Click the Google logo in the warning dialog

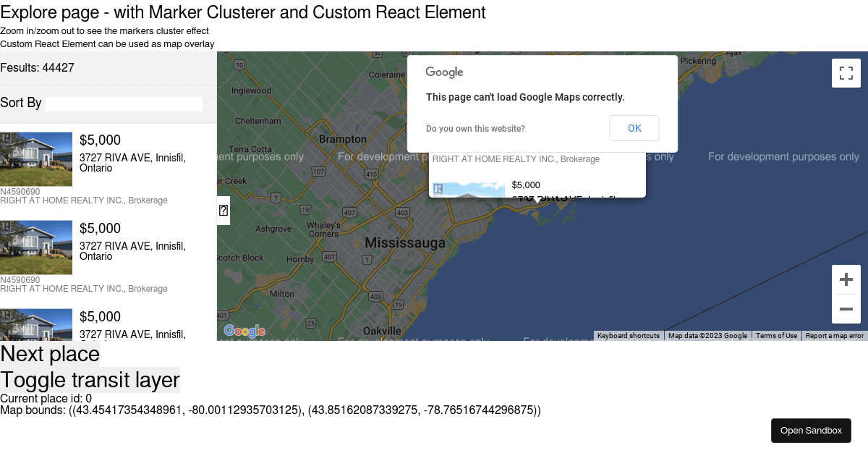[443, 72]
